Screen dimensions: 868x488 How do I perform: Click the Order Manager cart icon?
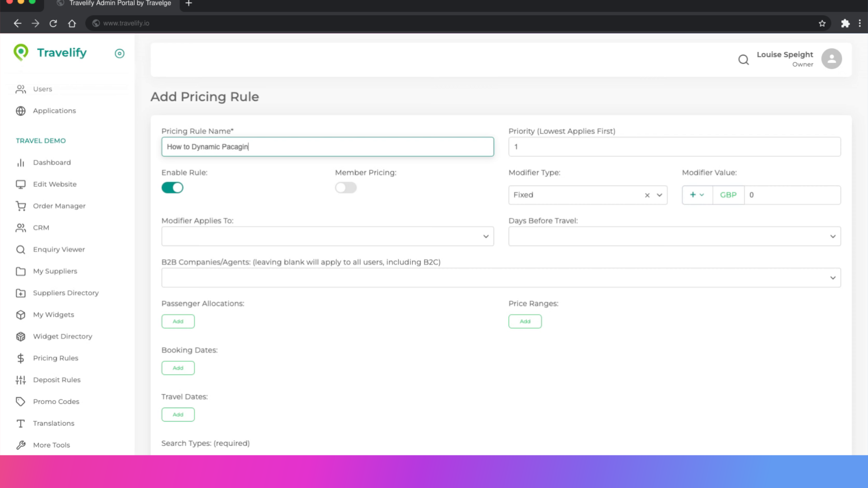pyautogui.click(x=21, y=206)
